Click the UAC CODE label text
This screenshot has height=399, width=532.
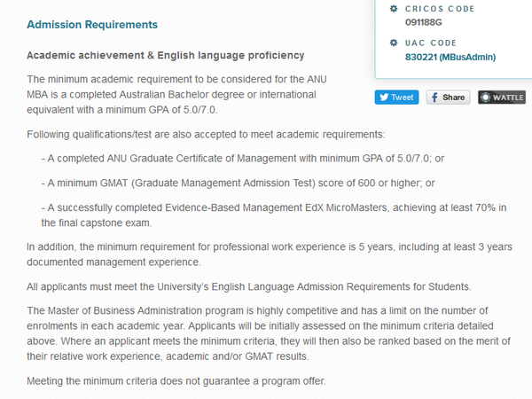click(431, 43)
